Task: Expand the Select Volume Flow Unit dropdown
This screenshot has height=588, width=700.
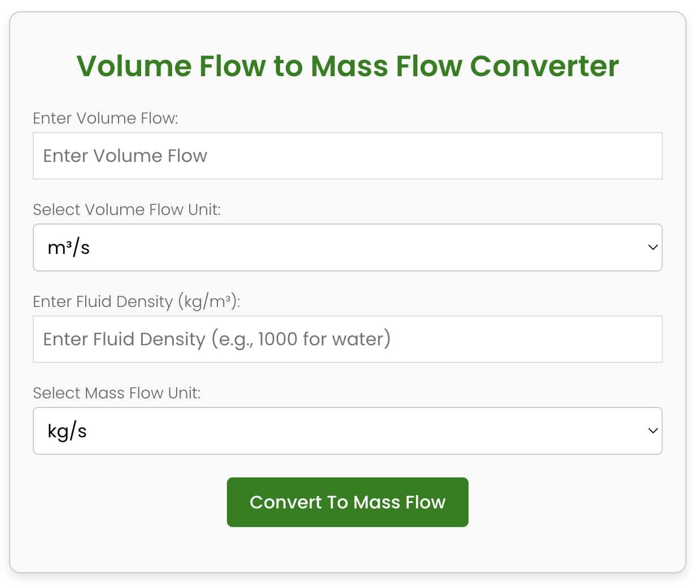Action: (x=347, y=247)
